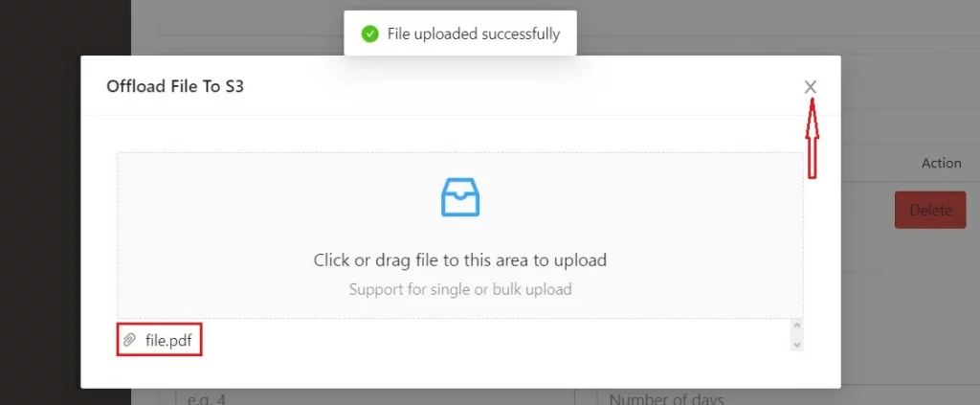Image resolution: width=980 pixels, height=405 pixels.
Task: Click the red Delete button
Action: point(930,210)
